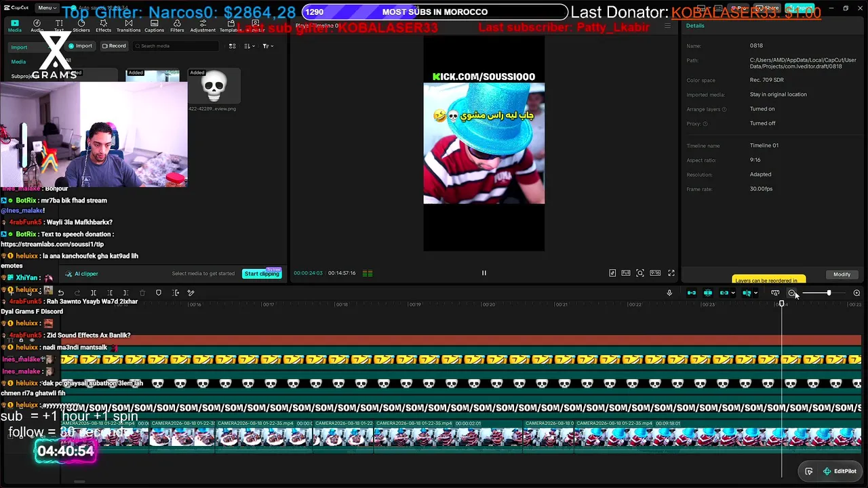Open the Proxy info icon
868x488 pixels.
pyautogui.click(x=705, y=124)
